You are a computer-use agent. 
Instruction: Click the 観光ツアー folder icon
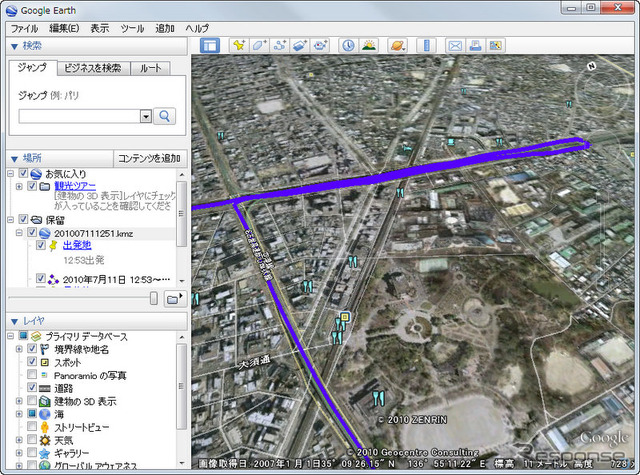tap(44, 186)
